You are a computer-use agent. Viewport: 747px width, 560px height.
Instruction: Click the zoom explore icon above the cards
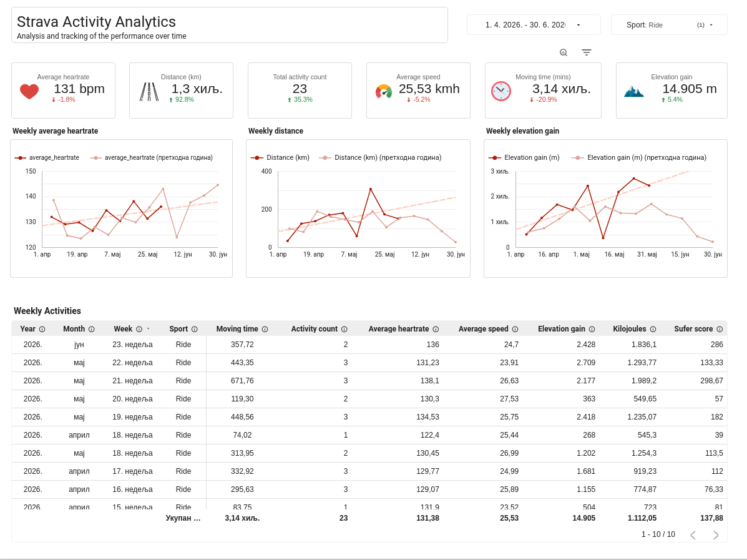[x=564, y=52]
